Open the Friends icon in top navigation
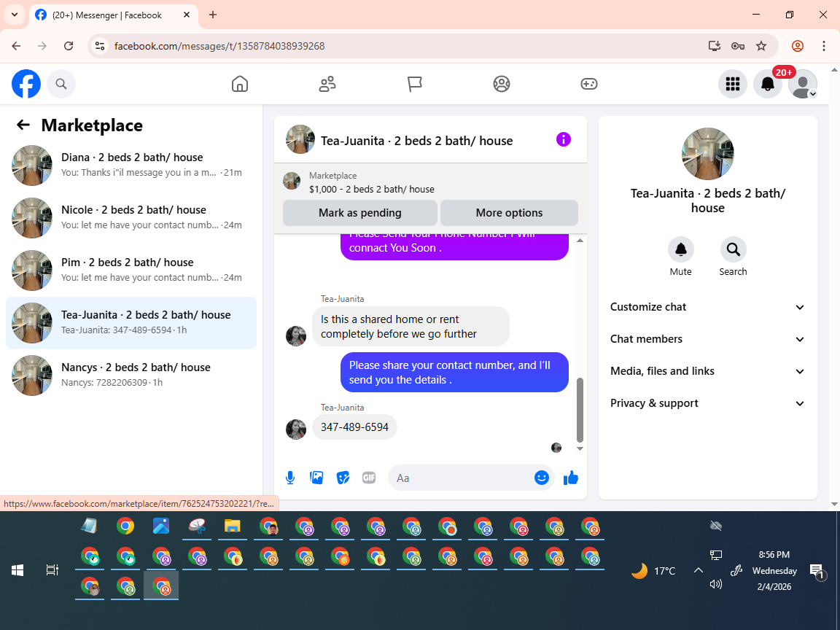 pos(327,84)
